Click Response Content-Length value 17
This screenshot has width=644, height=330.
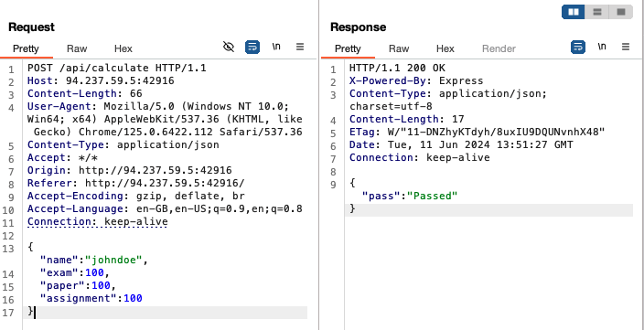coord(457,119)
